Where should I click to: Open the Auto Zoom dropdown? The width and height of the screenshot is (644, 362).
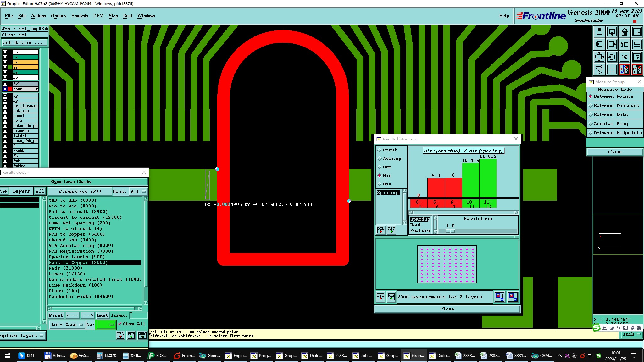pos(67,325)
